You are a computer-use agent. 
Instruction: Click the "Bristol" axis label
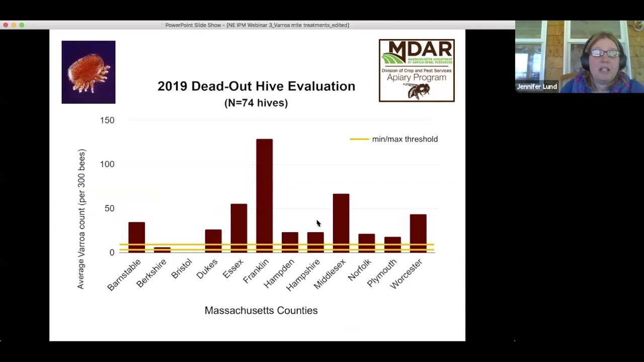182,269
